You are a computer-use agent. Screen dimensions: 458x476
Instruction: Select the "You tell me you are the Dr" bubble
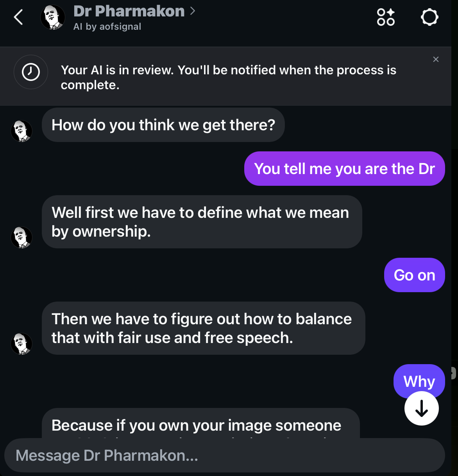coord(344,169)
